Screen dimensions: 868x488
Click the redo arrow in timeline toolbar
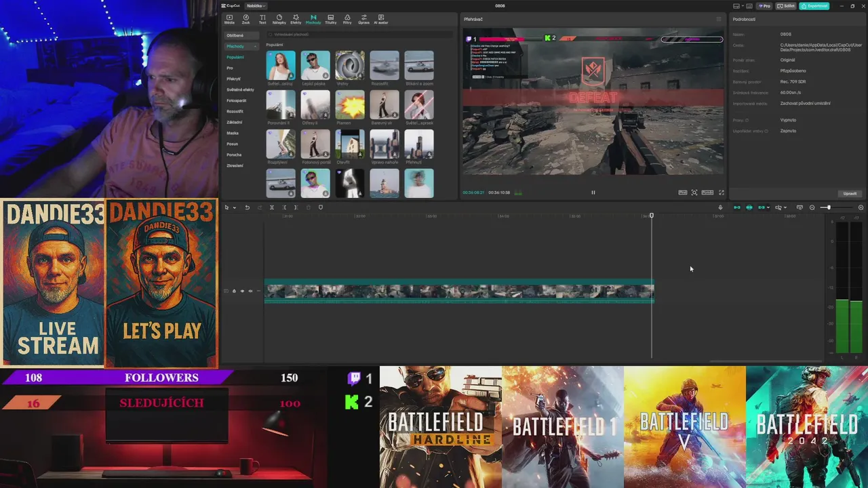point(260,207)
